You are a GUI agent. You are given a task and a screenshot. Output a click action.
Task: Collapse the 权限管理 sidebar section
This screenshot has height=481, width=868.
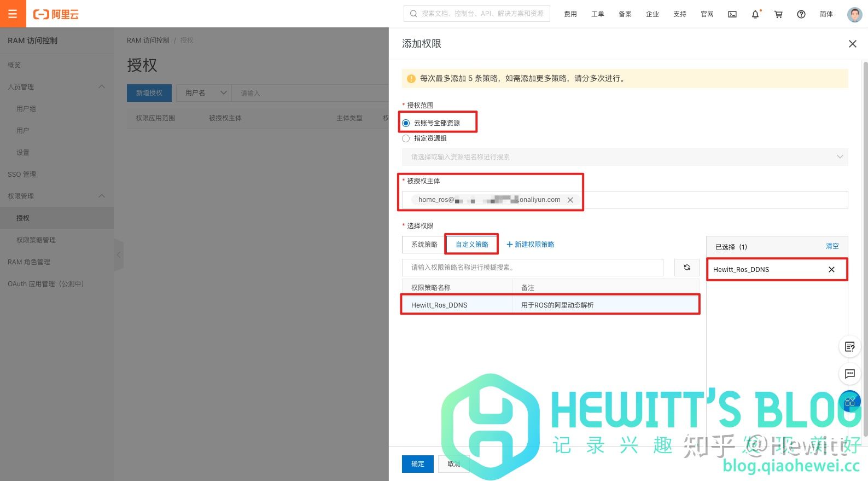click(102, 196)
